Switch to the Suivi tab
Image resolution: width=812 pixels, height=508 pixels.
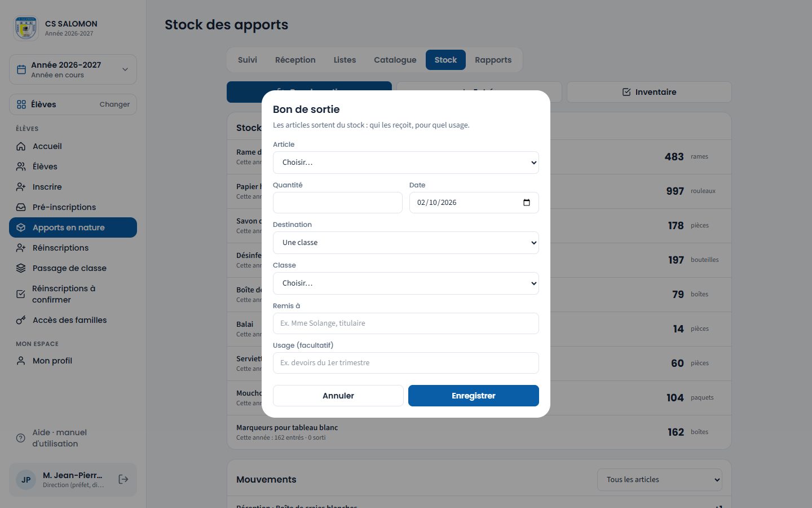coord(248,60)
